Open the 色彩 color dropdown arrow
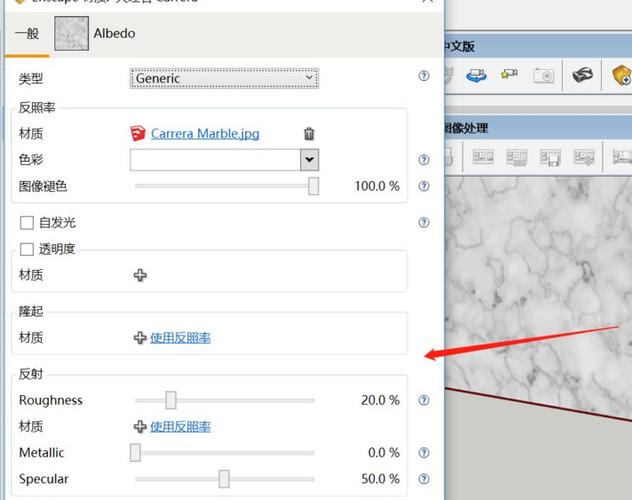This screenshot has width=632, height=500. [x=310, y=160]
